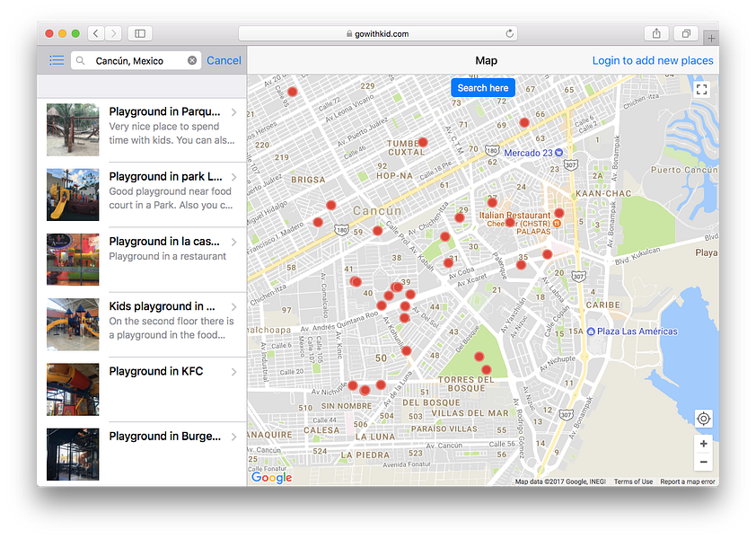This screenshot has width=756, height=539.
Task: Show all tabs overview button
Action: coord(686,33)
